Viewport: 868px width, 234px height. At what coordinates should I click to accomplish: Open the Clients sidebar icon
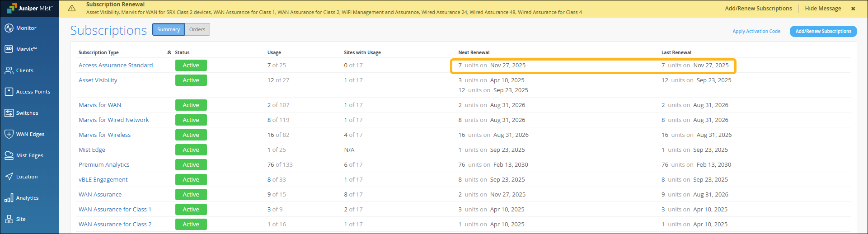(x=9, y=70)
